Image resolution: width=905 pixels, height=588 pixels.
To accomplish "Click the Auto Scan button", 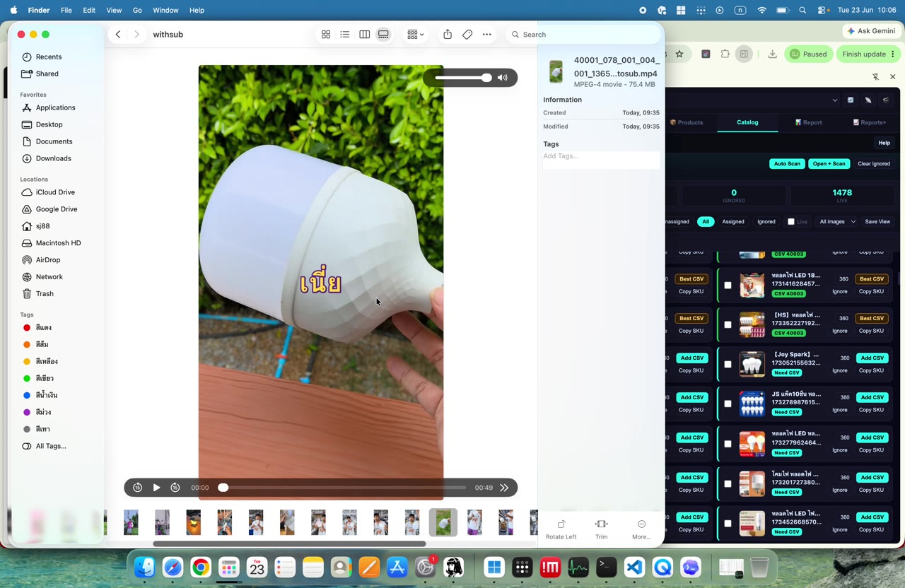I will click(x=787, y=164).
